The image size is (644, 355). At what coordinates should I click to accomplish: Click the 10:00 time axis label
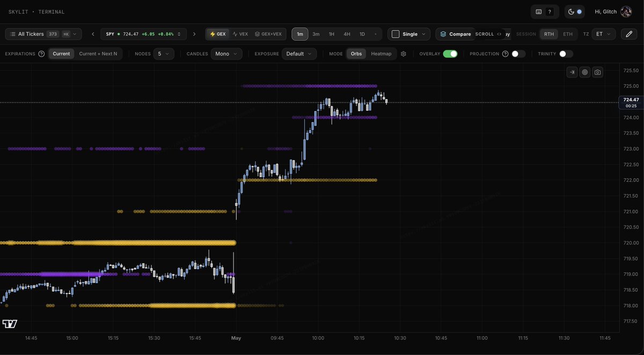318,338
